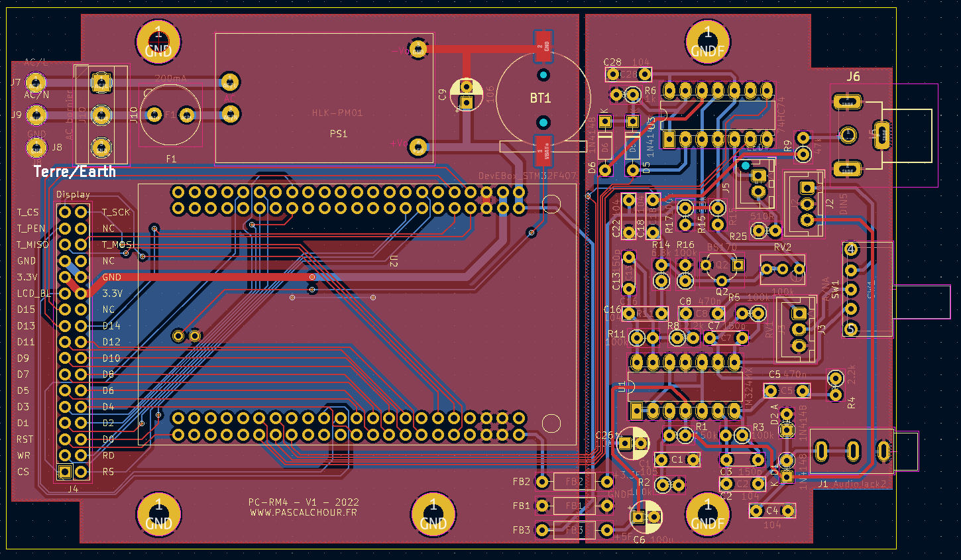This screenshot has width=961, height=560.
Task: Select the J8 GND input pad
Action: coord(36,147)
